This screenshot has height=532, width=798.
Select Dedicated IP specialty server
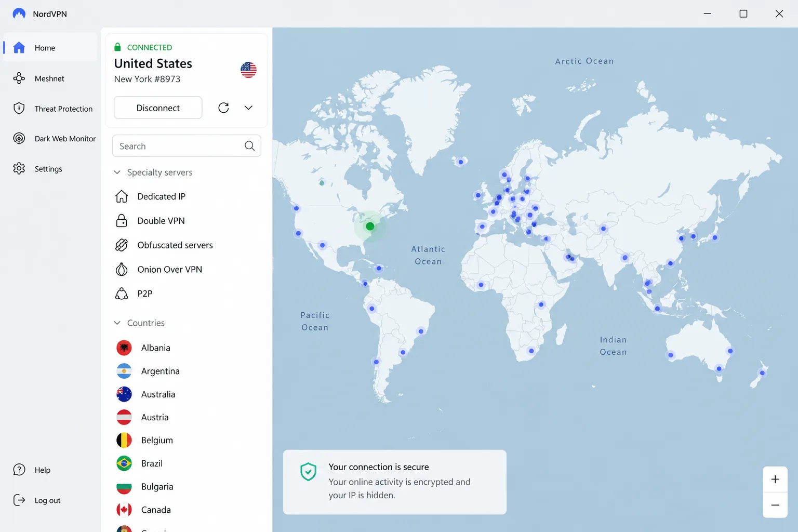point(187,196)
